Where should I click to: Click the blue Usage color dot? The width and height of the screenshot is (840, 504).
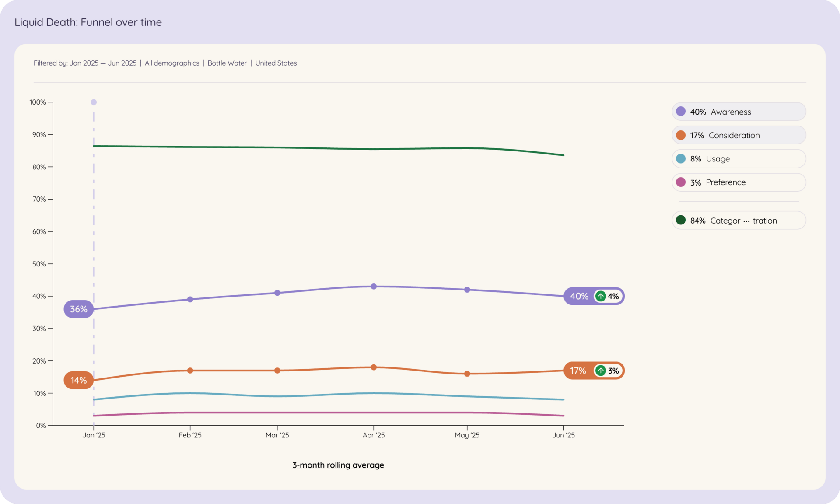tap(681, 158)
